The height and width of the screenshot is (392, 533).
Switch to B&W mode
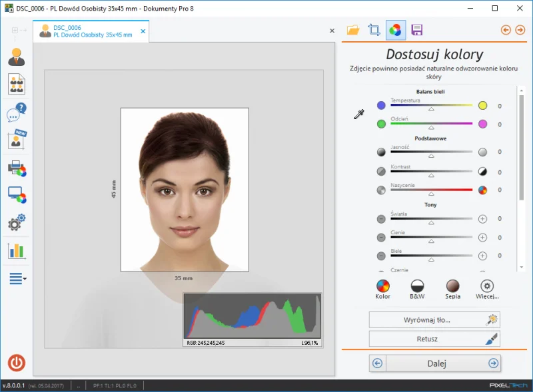point(418,289)
